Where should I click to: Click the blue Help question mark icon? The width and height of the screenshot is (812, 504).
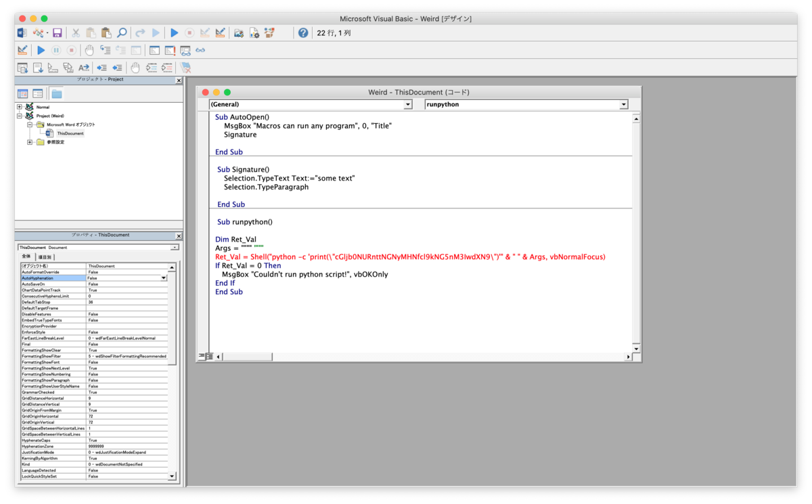(x=303, y=32)
